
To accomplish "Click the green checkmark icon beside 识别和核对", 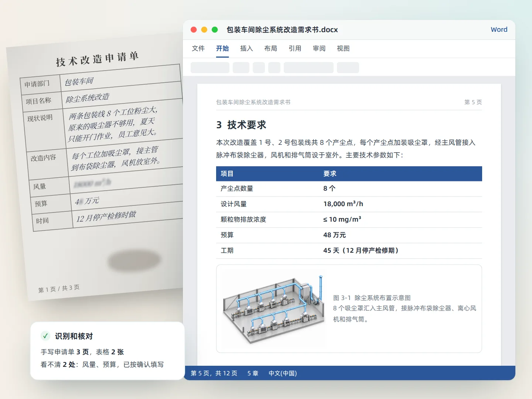I will click(45, 336).
